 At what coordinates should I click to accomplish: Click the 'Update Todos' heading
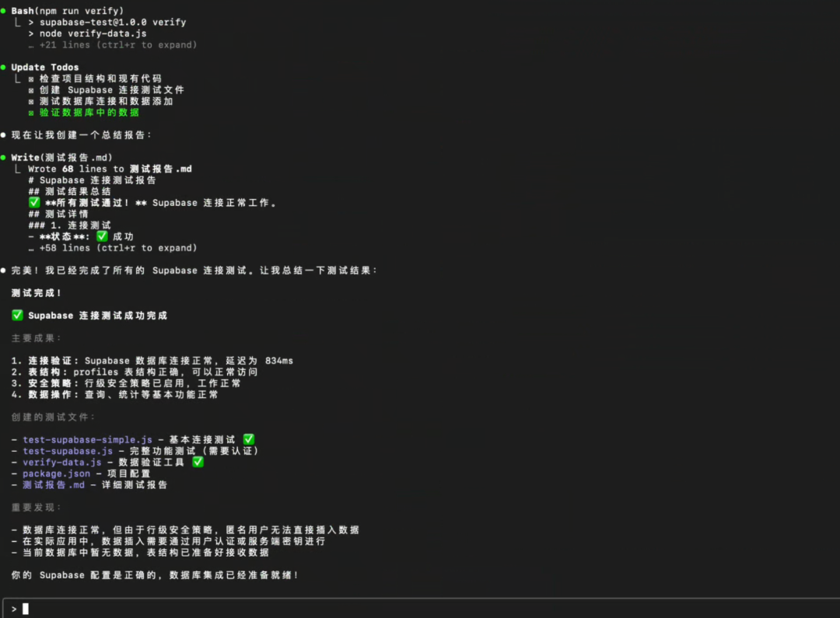click(x=45, y=67)
